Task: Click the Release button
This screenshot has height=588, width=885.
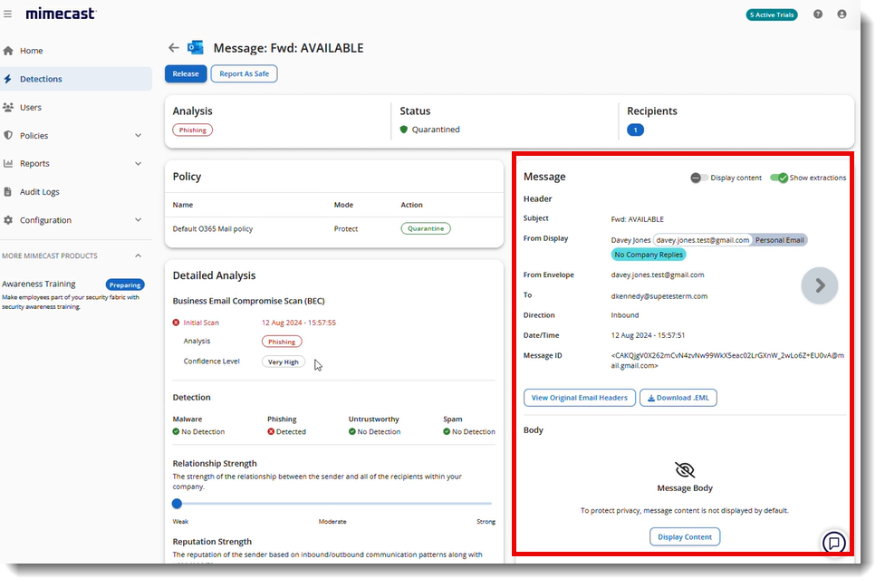Action: coord(185,73)
